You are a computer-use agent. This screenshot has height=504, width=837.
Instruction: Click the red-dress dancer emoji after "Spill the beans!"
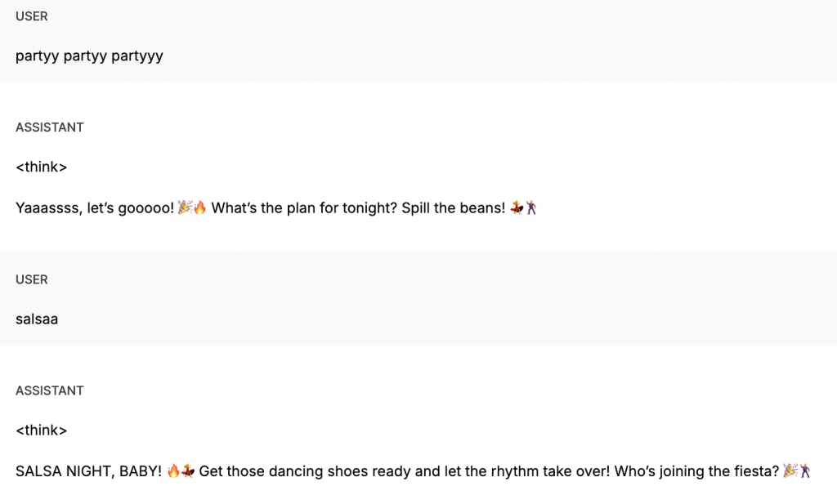coord(517,207)
